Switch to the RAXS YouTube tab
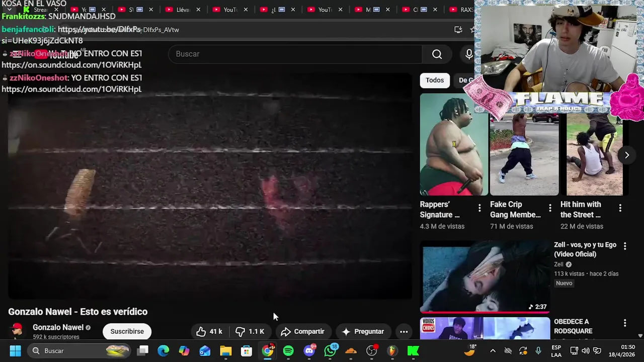 tap(462, 10)
